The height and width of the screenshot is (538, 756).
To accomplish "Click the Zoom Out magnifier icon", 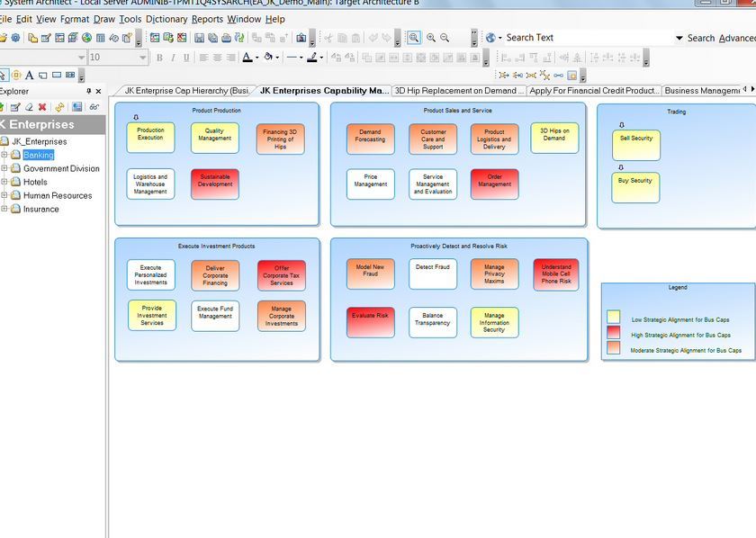I will [445, 38].
